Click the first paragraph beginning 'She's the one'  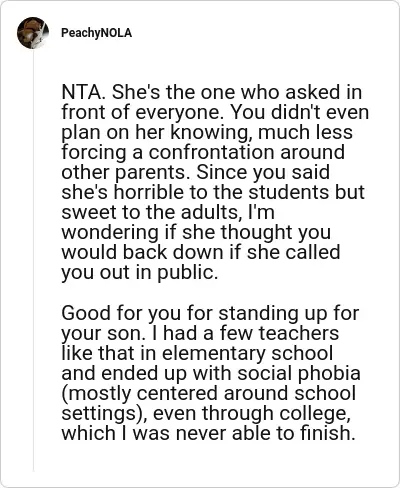[215, 182]
